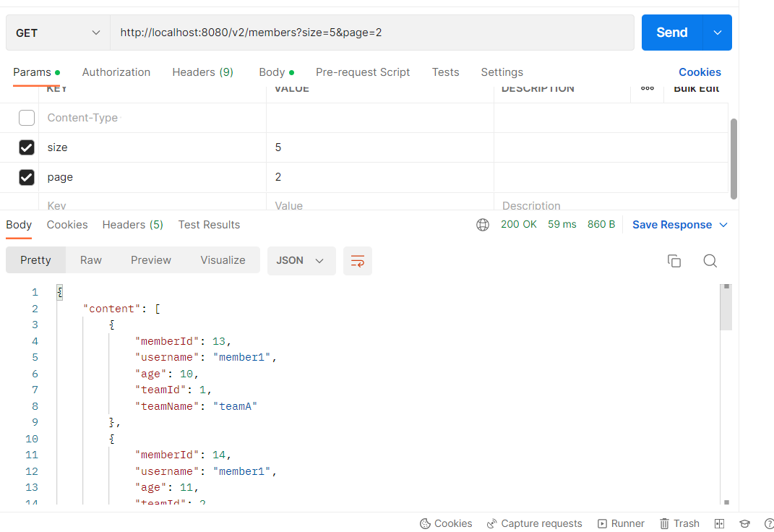Click Save Response

(x=672, y=225)
